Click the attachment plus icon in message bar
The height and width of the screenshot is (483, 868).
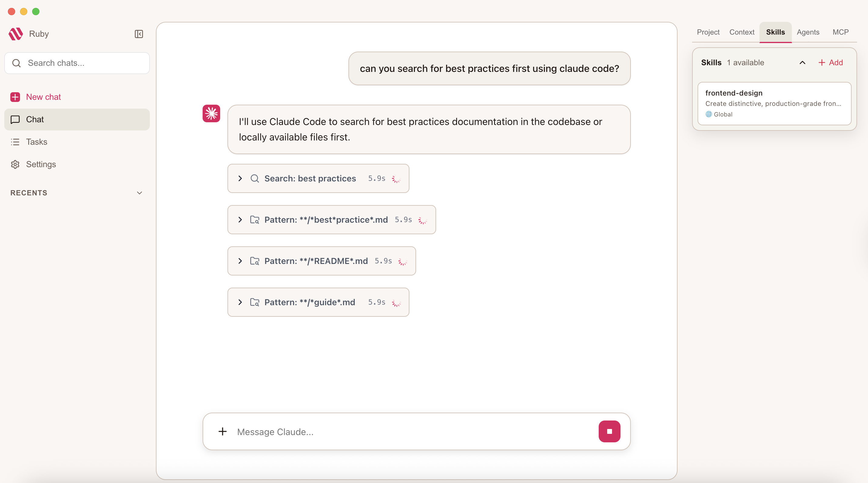click(x=222, y=431)
